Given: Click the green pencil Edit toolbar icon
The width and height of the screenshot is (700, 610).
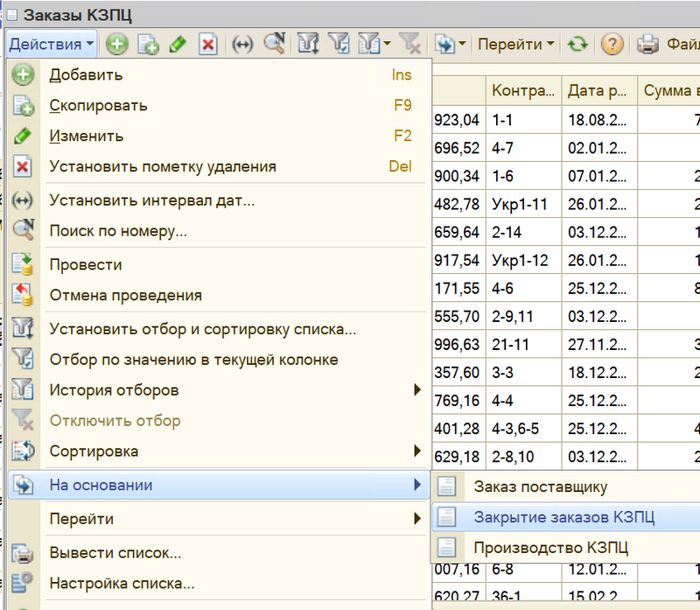Looking at the screenshot, I should 178,45.
